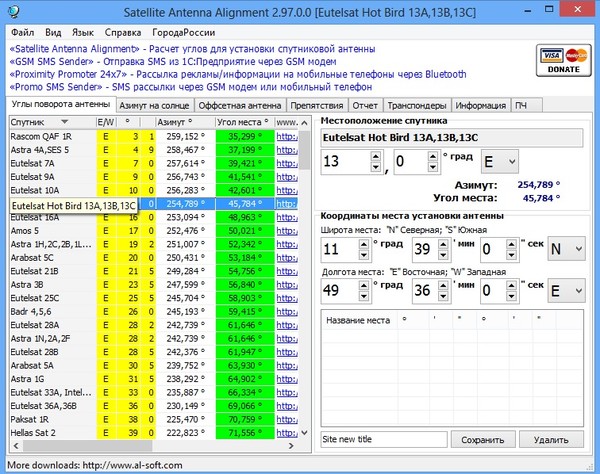Open the Proximity Promoter 24x7 link
The width and height of the screenshot is (600, 474).
point(238,74)
